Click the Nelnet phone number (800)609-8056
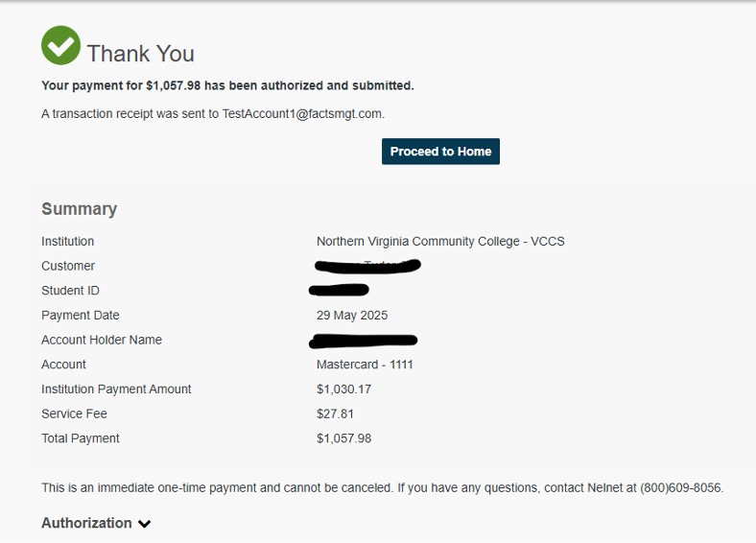Image resolution: width=756 pixels, height=543 pixels. 681,487
